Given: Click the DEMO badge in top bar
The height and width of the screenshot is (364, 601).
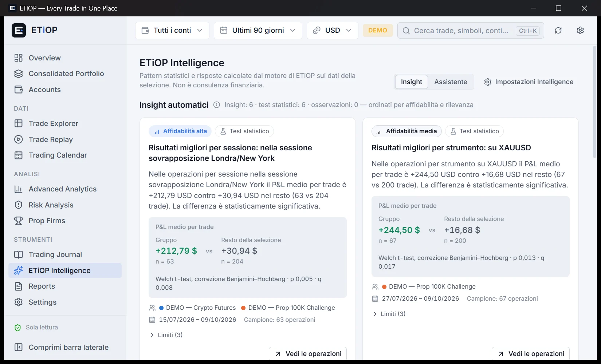Looking at the screenshot, I should pyautogui.click(x=378, y=31).
